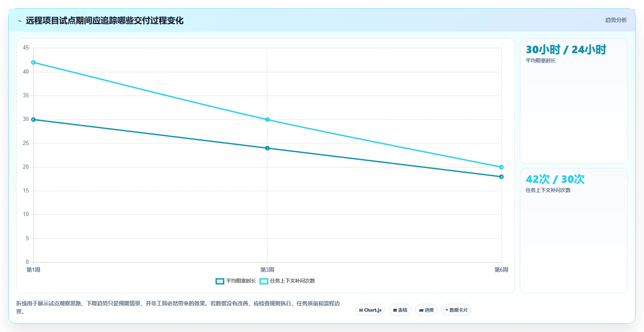Click the 进度 tag
The image size is (644, 332).
pos(426,310)
